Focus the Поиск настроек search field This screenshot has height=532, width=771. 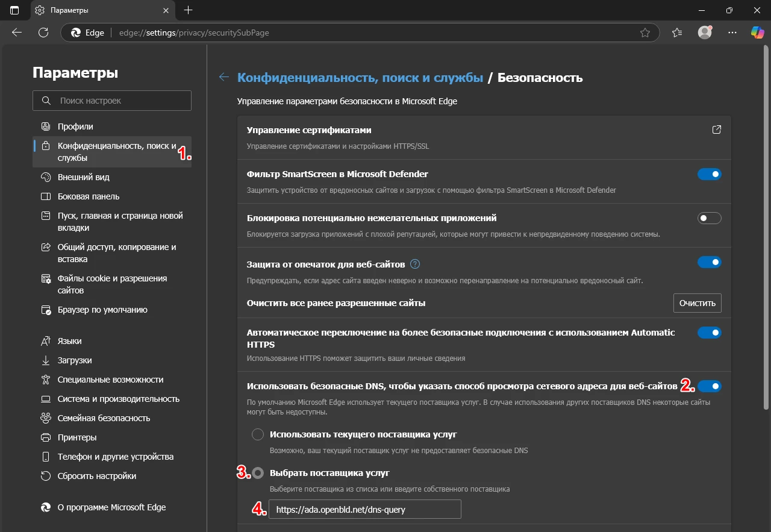112,101
